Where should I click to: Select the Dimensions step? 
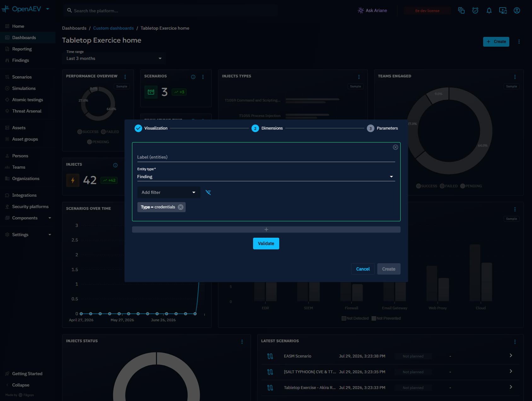(x=267, y=128)
